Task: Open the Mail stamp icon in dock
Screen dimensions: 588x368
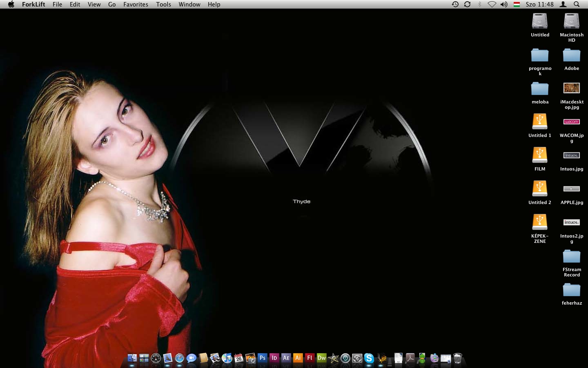Action: (x=168, y=358)
